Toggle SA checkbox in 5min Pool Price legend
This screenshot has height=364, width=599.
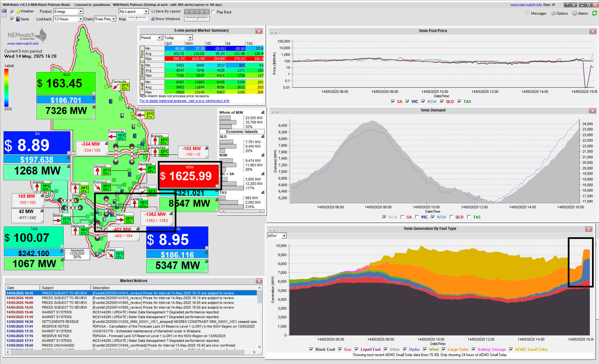point(393,102)
